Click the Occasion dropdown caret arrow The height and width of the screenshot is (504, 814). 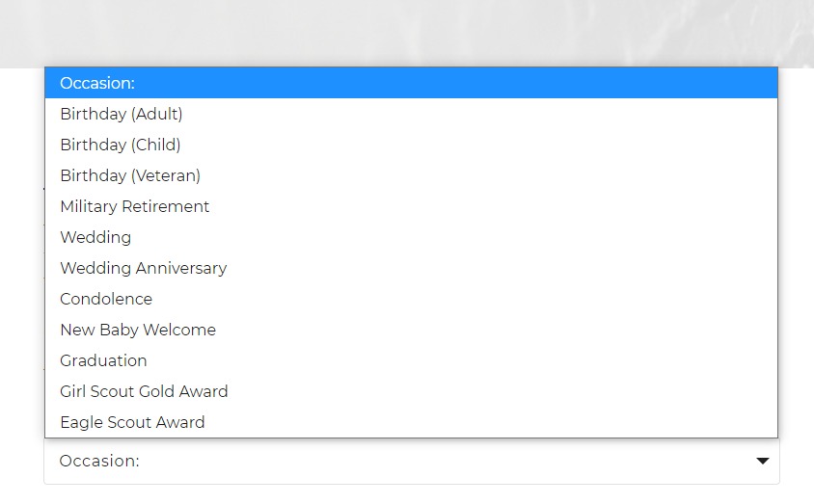pos(762,461)
